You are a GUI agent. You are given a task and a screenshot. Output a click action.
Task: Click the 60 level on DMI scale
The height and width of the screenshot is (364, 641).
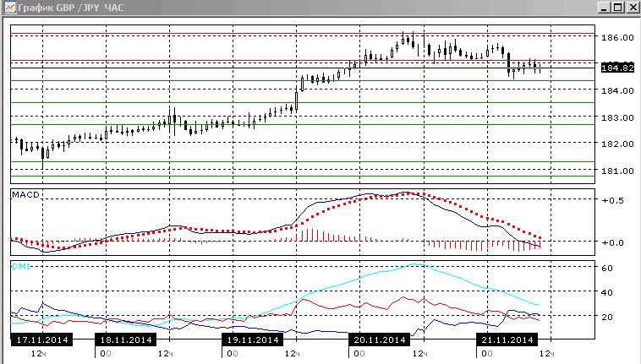(x=607, y=268)
